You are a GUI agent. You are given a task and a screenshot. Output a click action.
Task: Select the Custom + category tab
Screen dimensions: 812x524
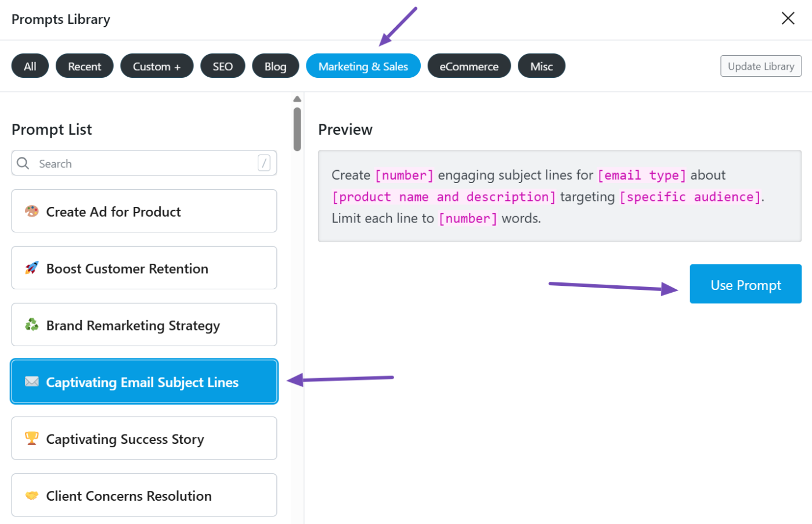click(x=157, y=66)
